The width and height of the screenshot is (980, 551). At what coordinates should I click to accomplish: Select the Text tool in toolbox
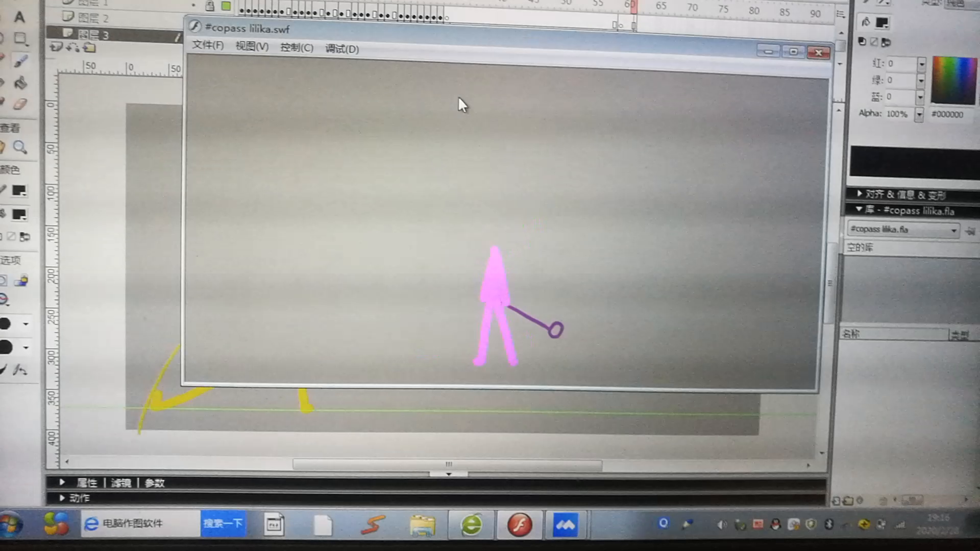pyautogui.click(x=19, y=17)
